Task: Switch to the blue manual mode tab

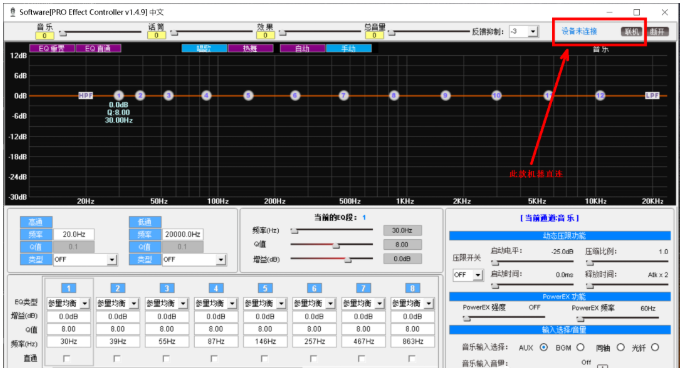Action: point(348,48)
